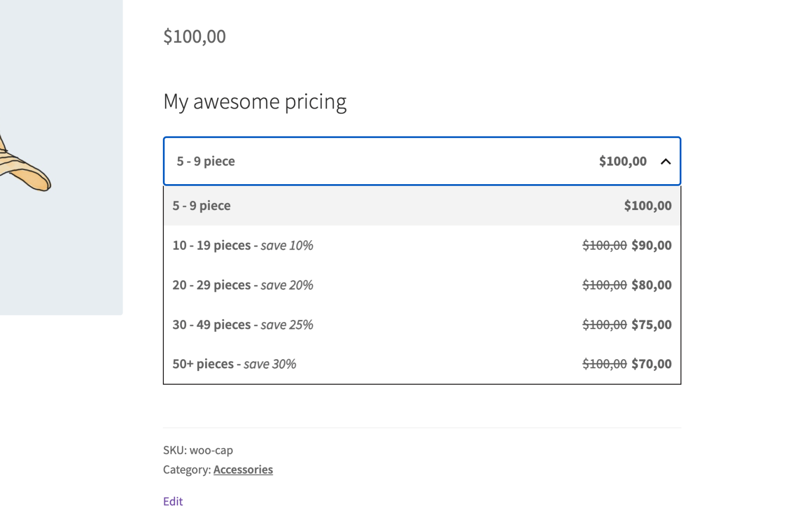Screen dimensions: 812x527
Task: Click the SKU: woo-cap text
Action: [198, 450]
